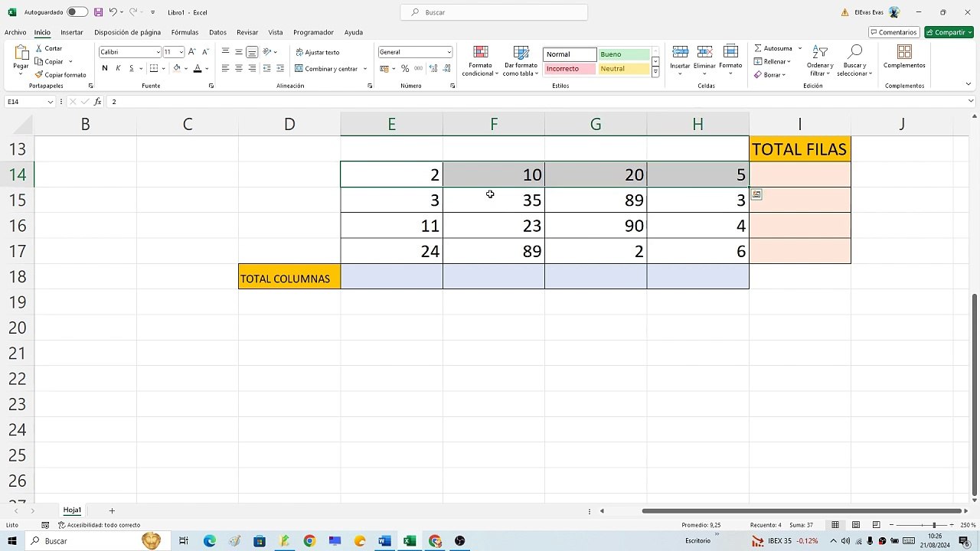Increase indent in Alineación group
Viewport: 980px width, 551px height.
[279, 68]
